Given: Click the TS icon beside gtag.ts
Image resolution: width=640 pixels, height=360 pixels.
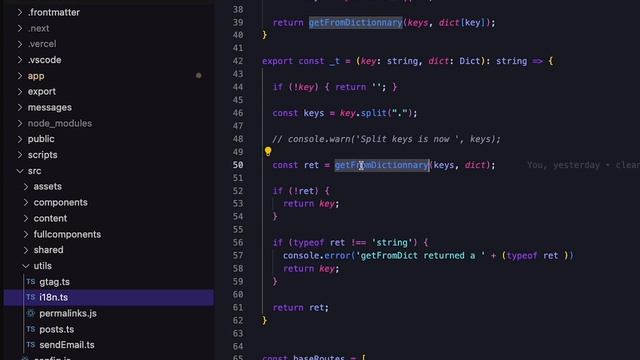Looking at the screenshot, I should tap(31, 282).
